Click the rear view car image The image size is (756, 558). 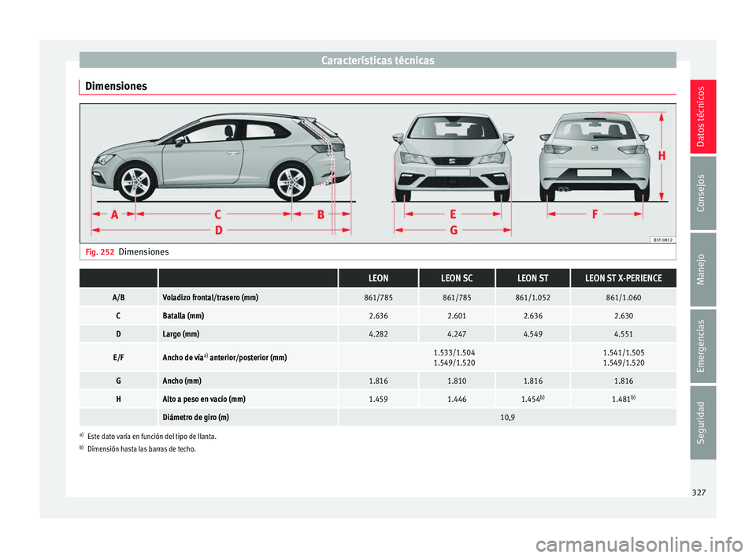[x=595, y=157]
